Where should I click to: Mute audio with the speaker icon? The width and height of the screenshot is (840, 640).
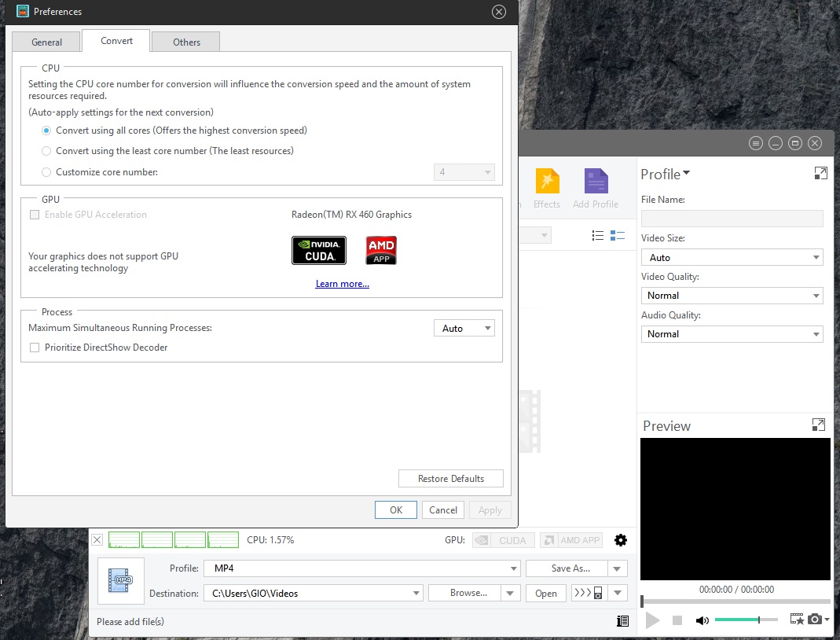point(702,620)
